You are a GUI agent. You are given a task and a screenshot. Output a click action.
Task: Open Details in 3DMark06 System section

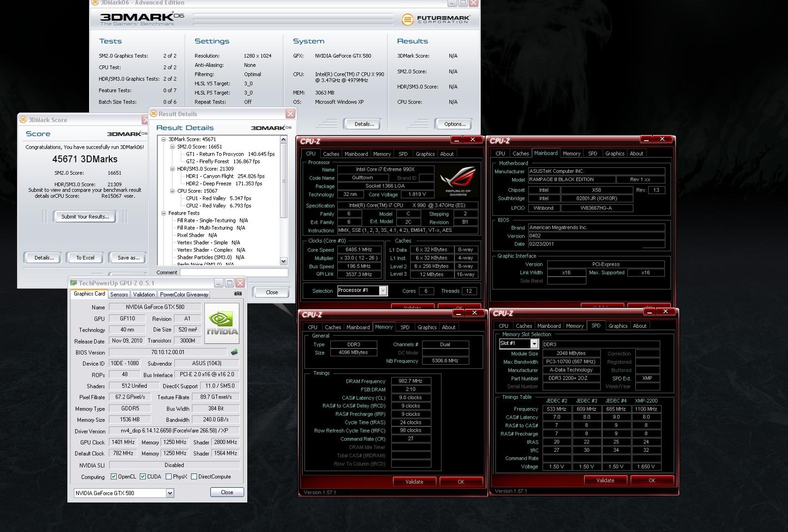tap(364, 124)
